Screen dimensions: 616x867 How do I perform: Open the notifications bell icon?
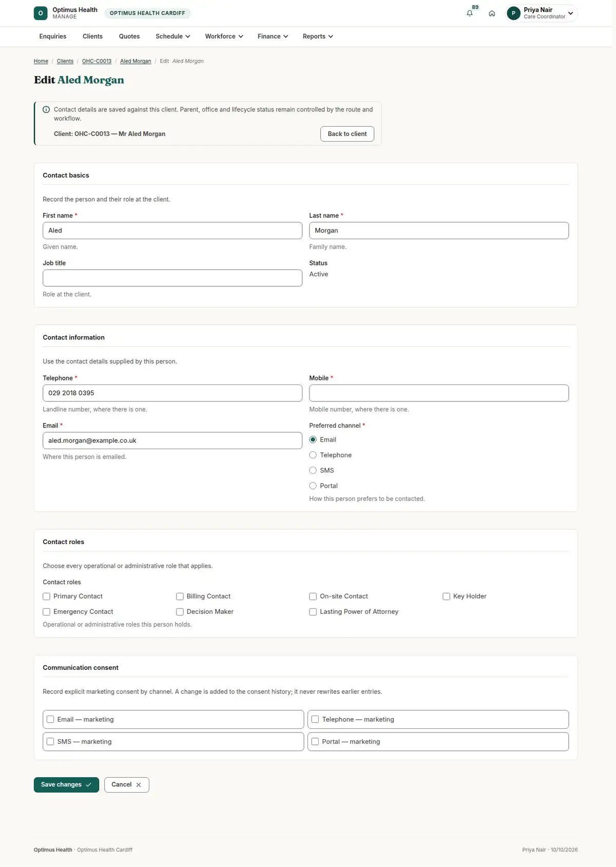pyautogui.click(x=469, y=13)
